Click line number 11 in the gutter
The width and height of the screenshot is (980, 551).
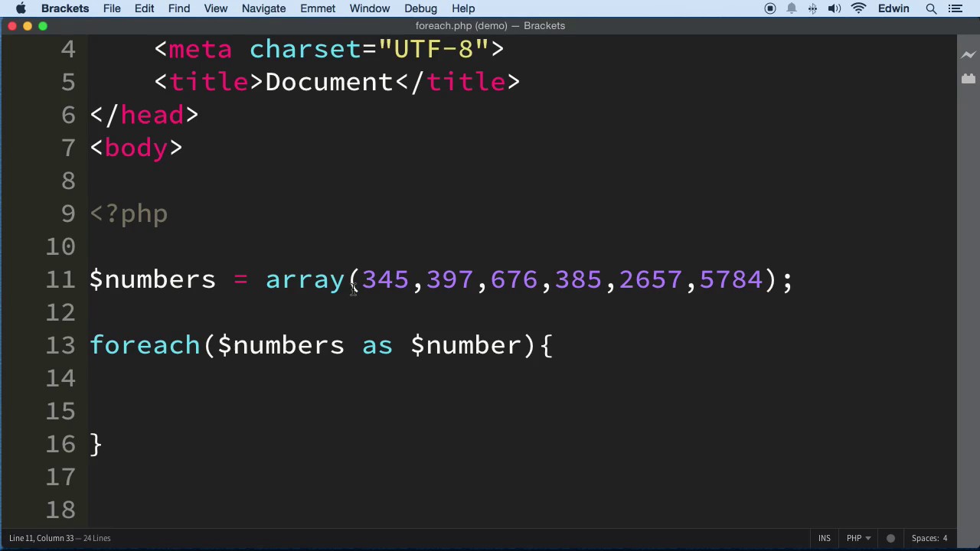click(60, 279)
